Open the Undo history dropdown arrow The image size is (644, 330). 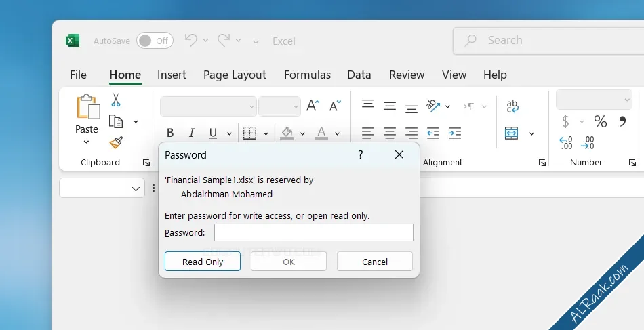[206, 40]
